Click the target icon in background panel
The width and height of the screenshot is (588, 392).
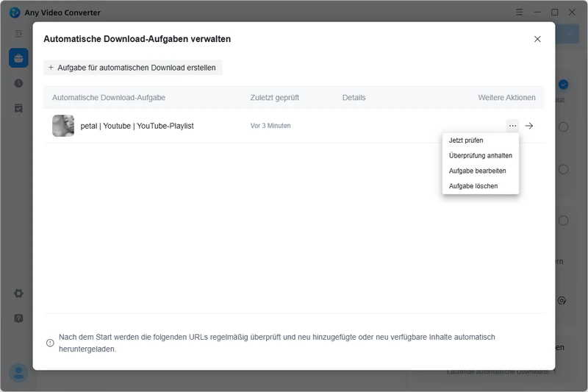pyautogui.click(x=562, y=301)
